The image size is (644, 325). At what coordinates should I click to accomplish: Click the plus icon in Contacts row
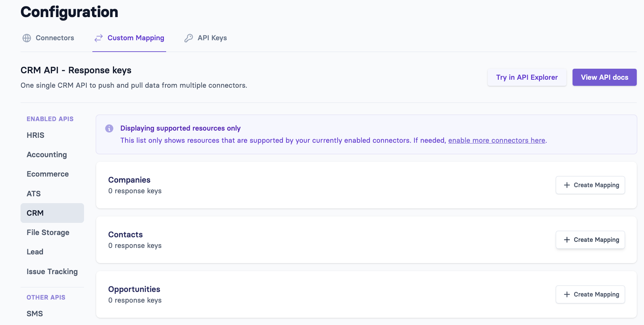click(x=567, y=240)
